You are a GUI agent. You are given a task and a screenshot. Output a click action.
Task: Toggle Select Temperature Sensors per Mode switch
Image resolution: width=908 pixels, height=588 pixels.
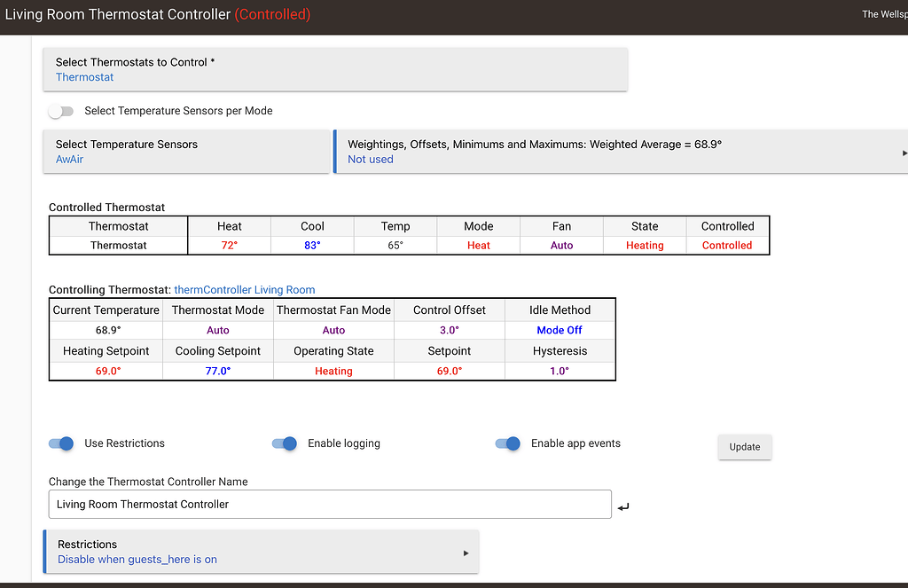click(61, 111)
